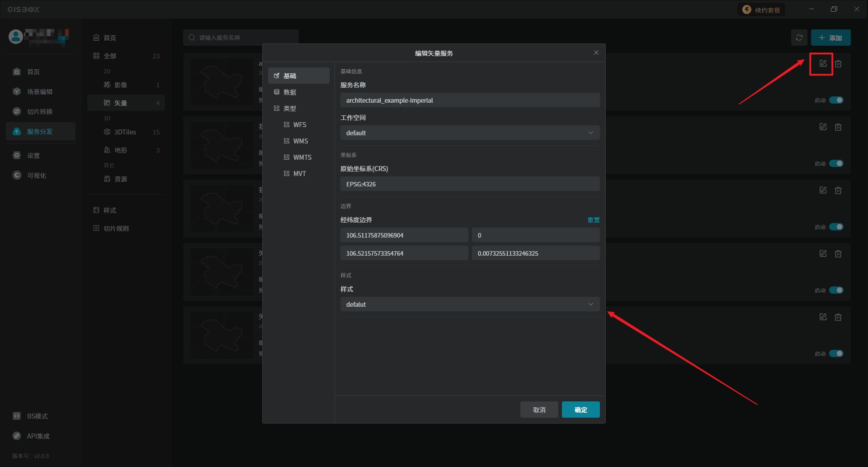This screenshot has width=868, height=467.
Task: Click the 重置 link to reset the boundary
Action: 593,220
